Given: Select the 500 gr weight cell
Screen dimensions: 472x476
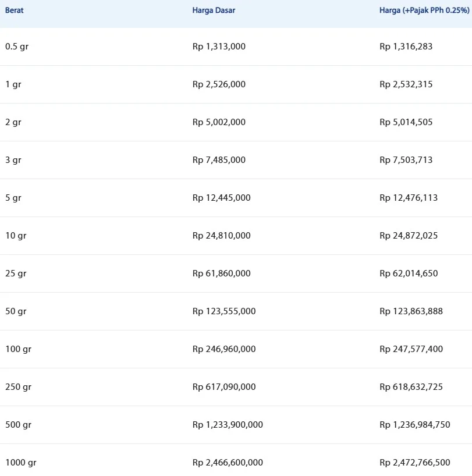Looking at the screenshot, I should pyautogui.click(x=18, y=425).
